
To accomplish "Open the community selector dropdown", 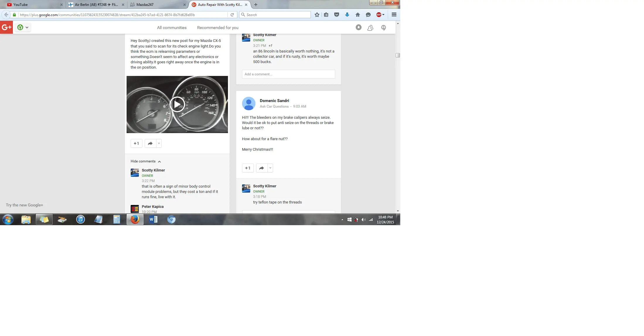I will point(22,27).
